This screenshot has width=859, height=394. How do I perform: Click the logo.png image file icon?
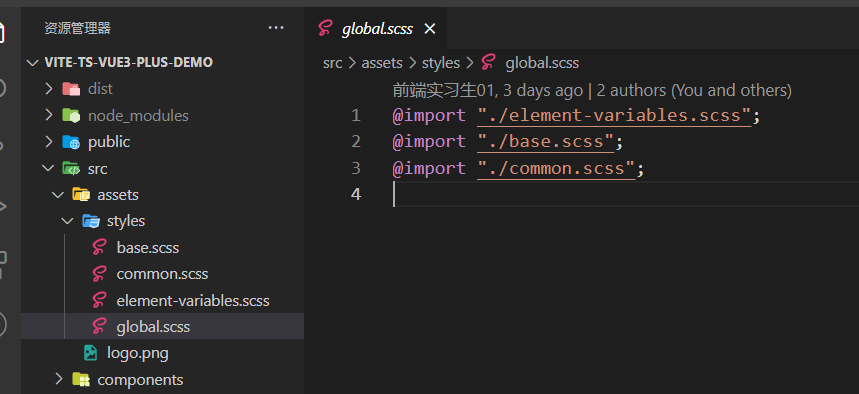click(90, 353)
